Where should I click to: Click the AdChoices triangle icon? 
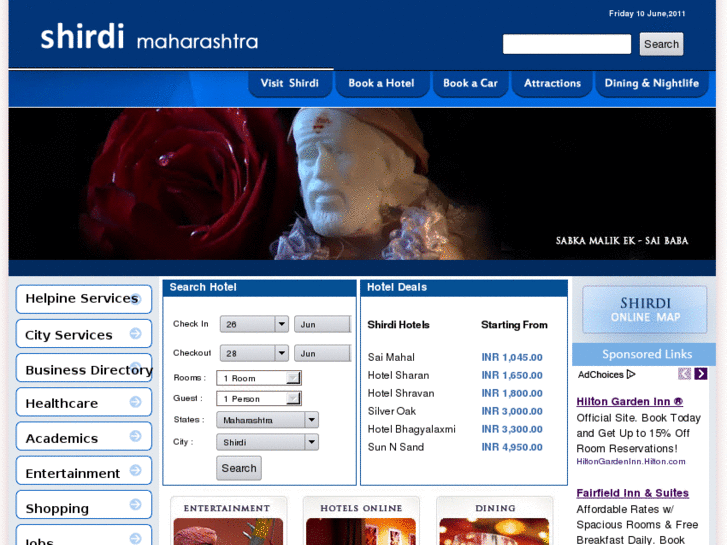click(x=631, y=374)
